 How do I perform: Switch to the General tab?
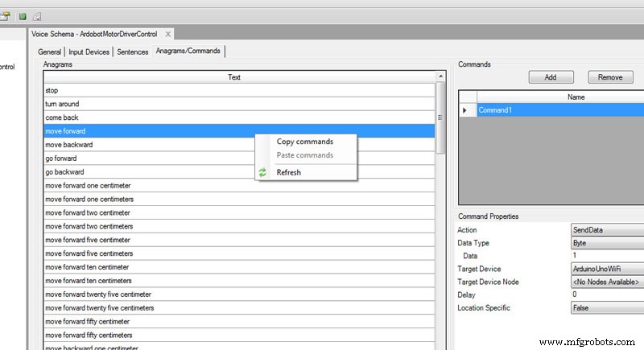[x=50, y=52]
